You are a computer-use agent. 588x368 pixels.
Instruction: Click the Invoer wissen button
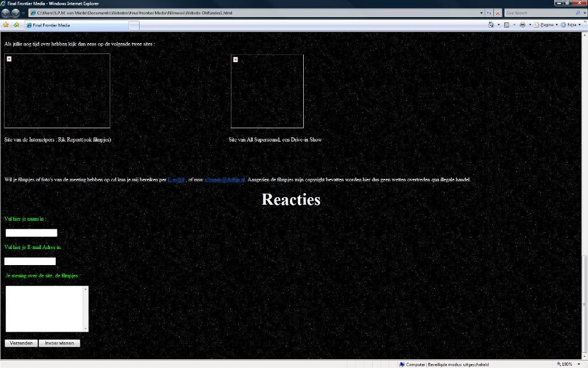59,343
